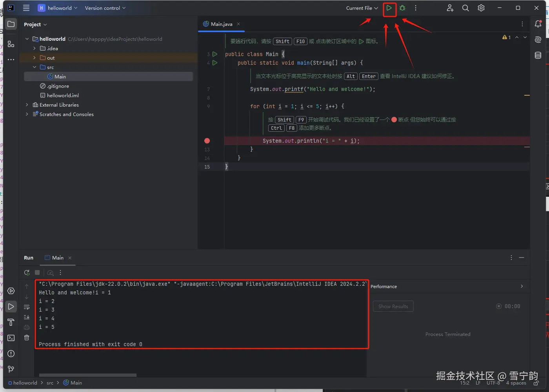Open Database tool window icon
This screenshot has height=392, width=549.
[x=538, y=55]
